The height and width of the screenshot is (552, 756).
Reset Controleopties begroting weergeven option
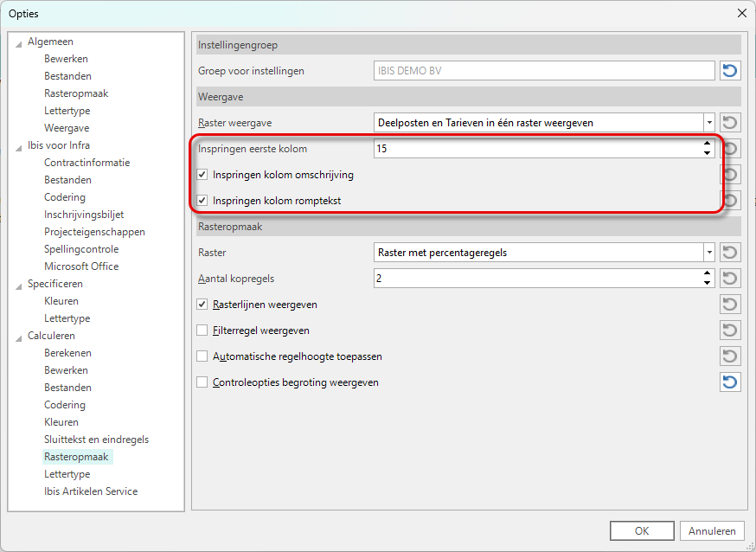(730, 382)
